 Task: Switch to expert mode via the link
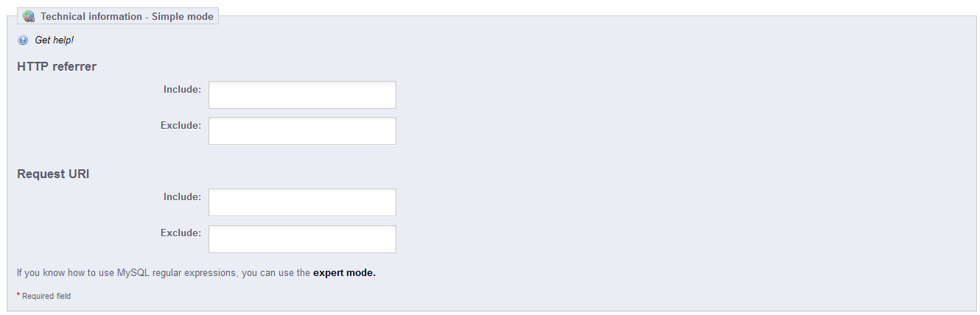[x=344, y=273]
